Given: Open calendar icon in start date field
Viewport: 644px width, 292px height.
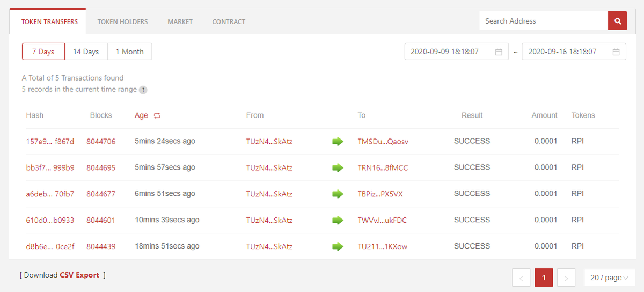Looking at the screenshot, I should (499, 52).
